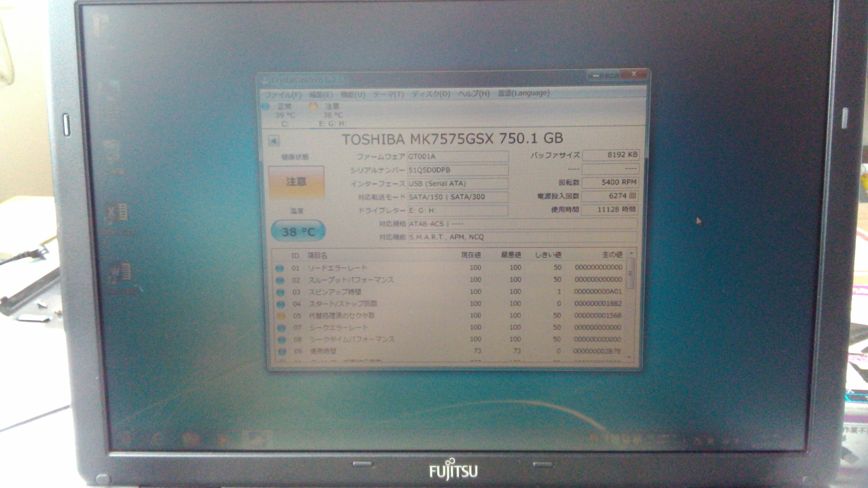This screenshot has width=868, height=488.
Task: Click the firmware field GT001A
Action: 457,157
